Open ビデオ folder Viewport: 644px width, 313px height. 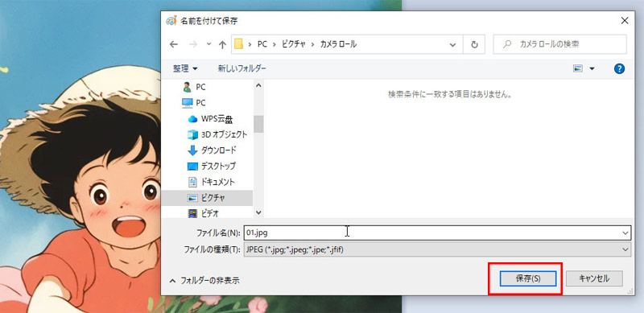coord(204,213)
